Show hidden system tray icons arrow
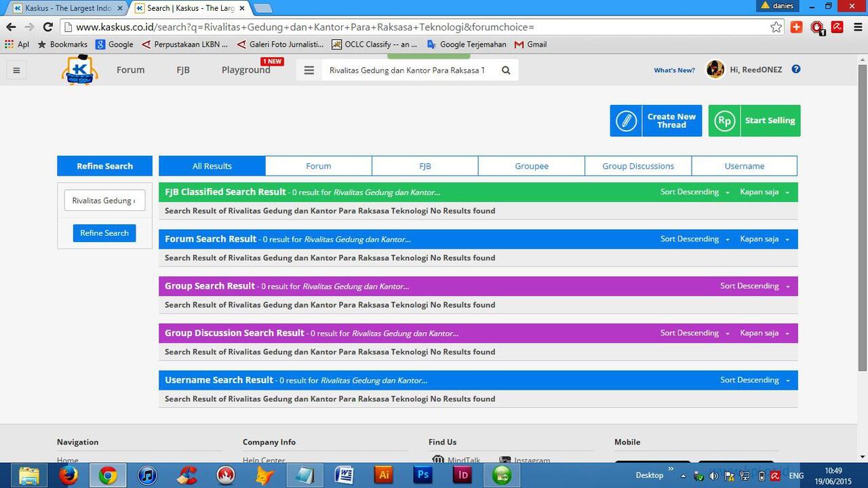 point(683,476)
